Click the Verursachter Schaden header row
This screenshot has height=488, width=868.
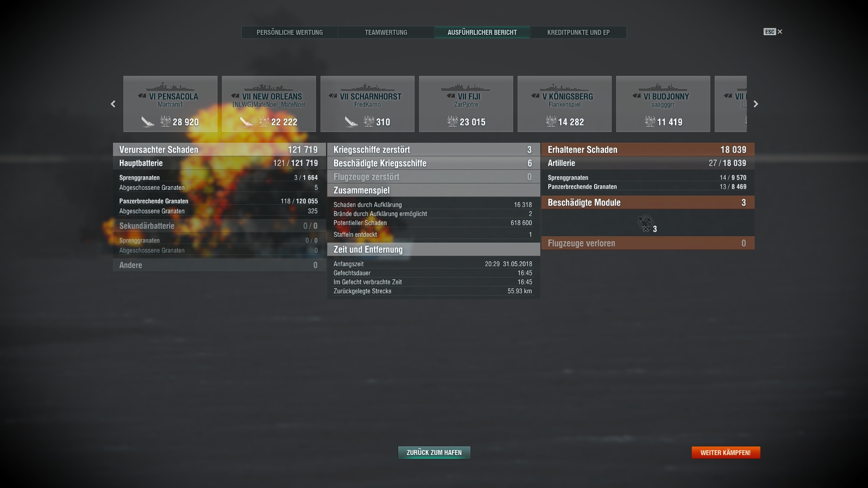point(219,150)
